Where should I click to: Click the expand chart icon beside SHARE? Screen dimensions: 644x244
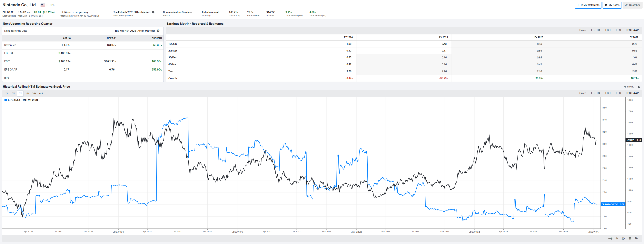[x=639, y=87]
